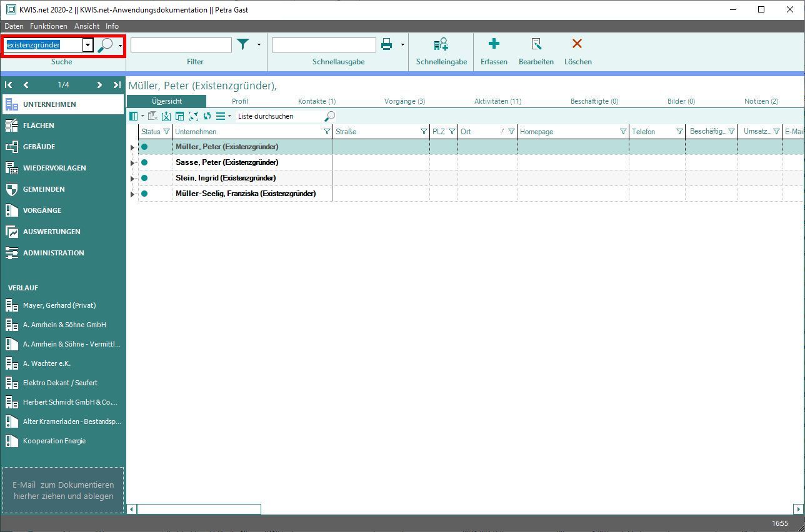Open the Filter dropdown arrow
Viewport: 805px width, 532px height.
coord(259,45)
